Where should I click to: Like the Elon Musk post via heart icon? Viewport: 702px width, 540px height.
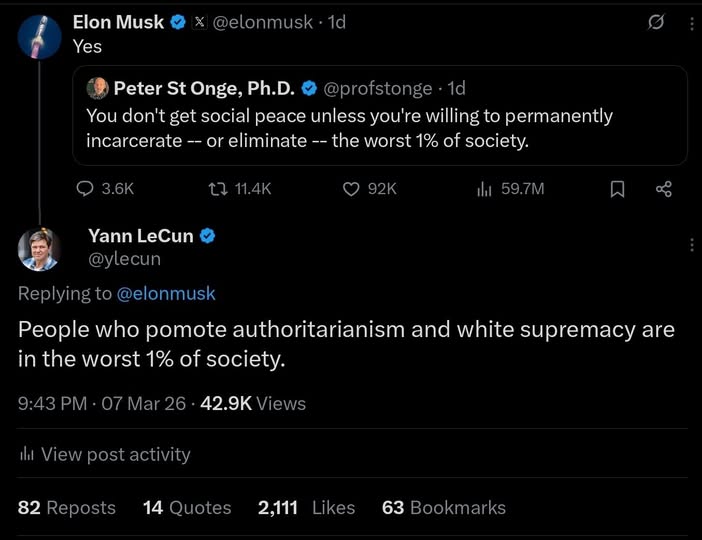[351, 187]
